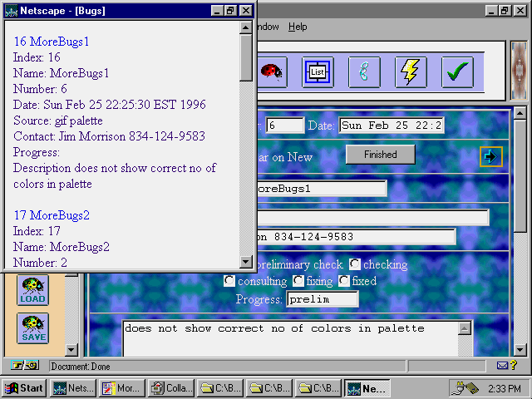Screen dimensions: 532x399
Task: Select the consulting radio button
Action: pos(229,281)
